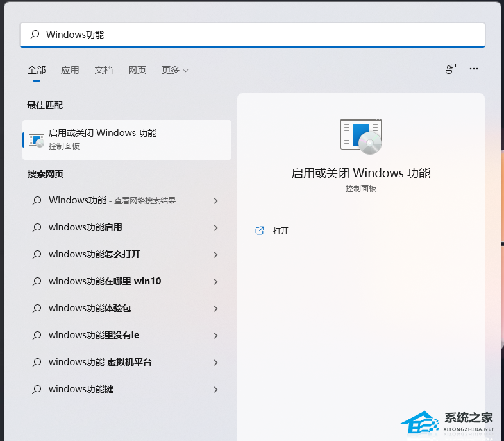
Task: Expand chevron for windows功能键
Action: [215, 390]
